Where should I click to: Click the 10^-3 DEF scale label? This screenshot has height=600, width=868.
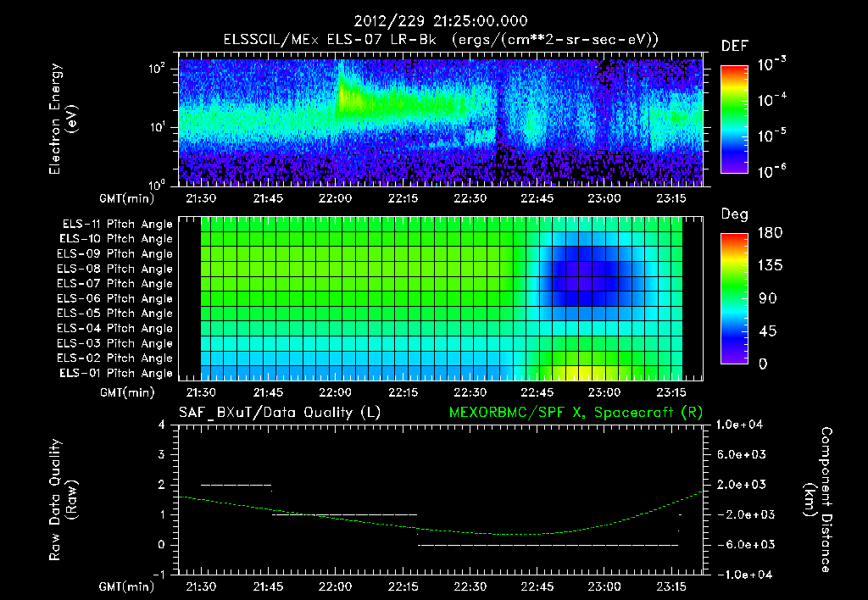click(771, 64)
